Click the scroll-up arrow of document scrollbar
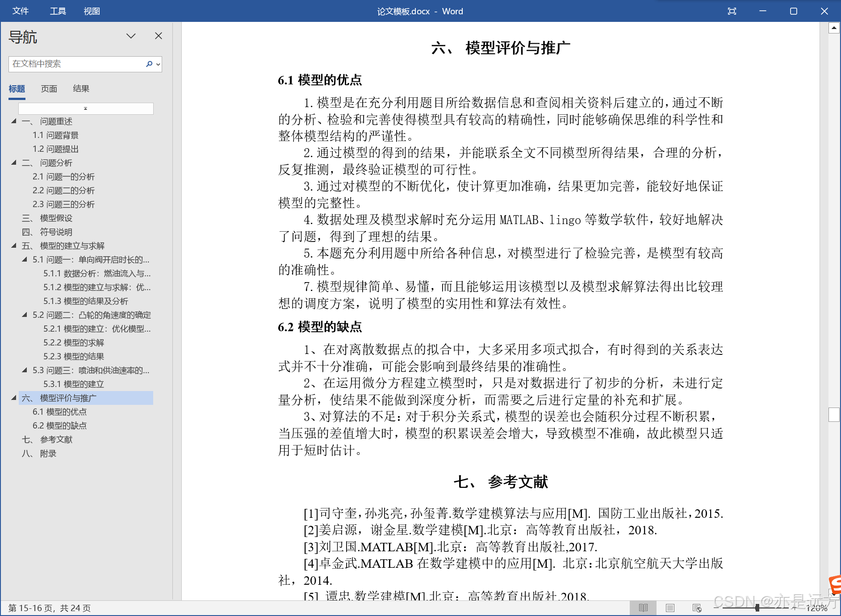The image size is (841, 616). tap(834, 28)
